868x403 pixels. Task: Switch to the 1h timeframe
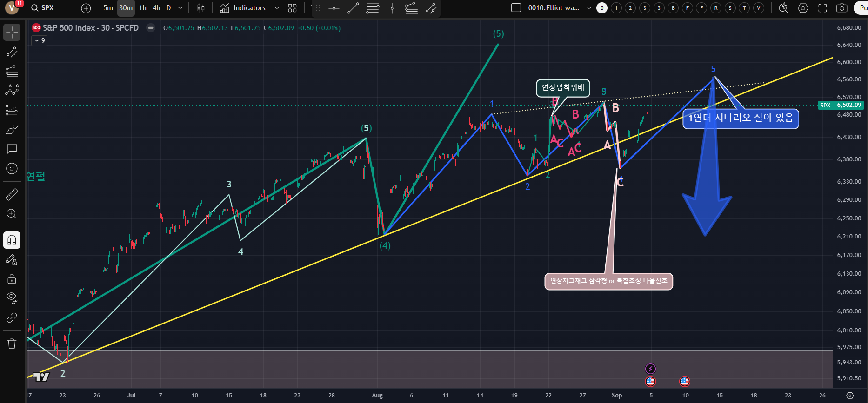[x=143, y=8]
